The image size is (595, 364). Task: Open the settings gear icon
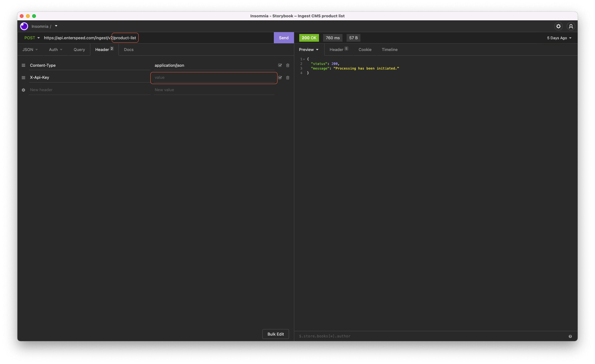[558, 26]
